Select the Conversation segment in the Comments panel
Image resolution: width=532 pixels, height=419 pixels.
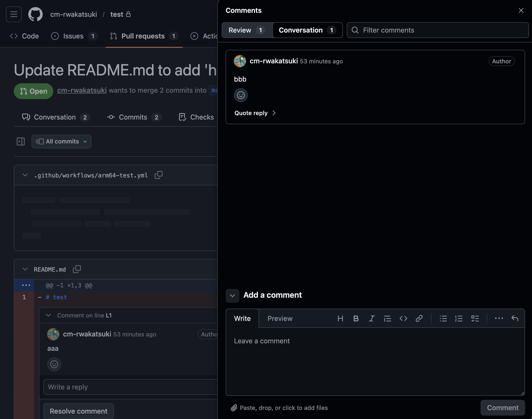(307, 30)
